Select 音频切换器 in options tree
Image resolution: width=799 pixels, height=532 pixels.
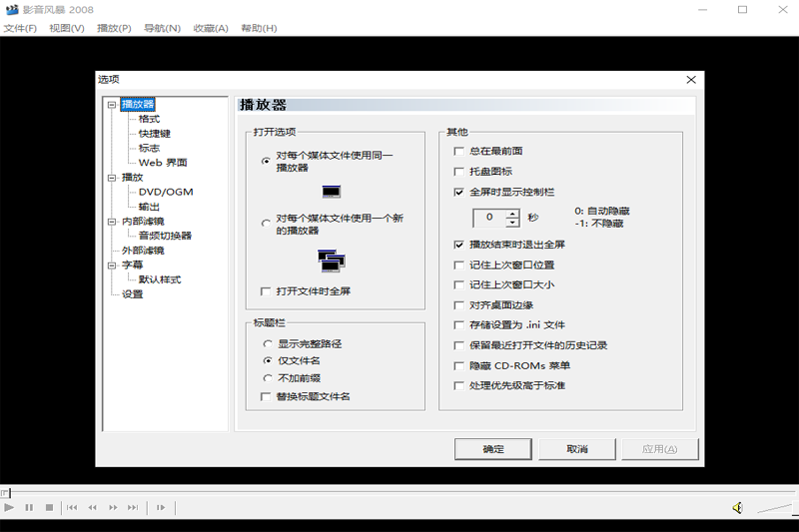point(165,236)
